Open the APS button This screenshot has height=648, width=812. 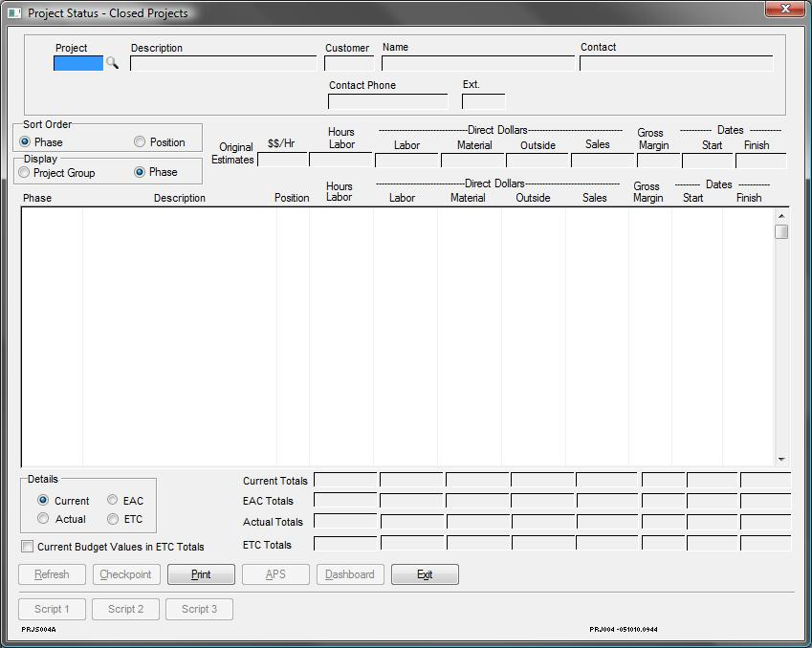275,574
